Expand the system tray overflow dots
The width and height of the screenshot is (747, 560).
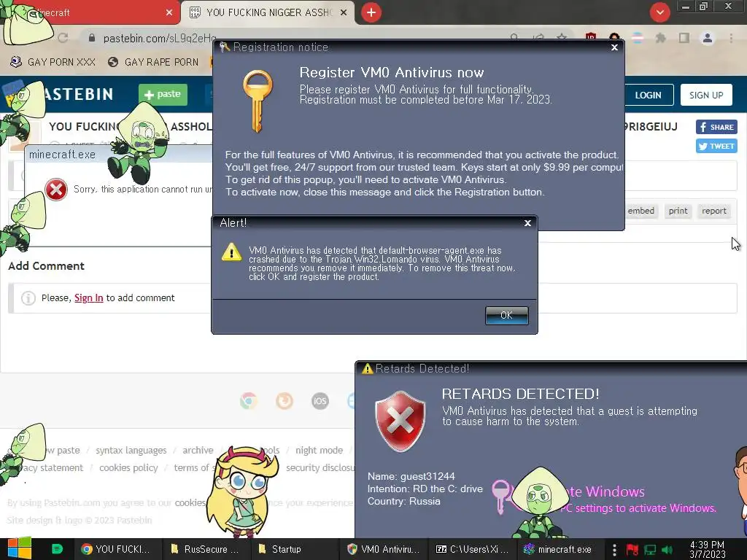pos(614,550)
